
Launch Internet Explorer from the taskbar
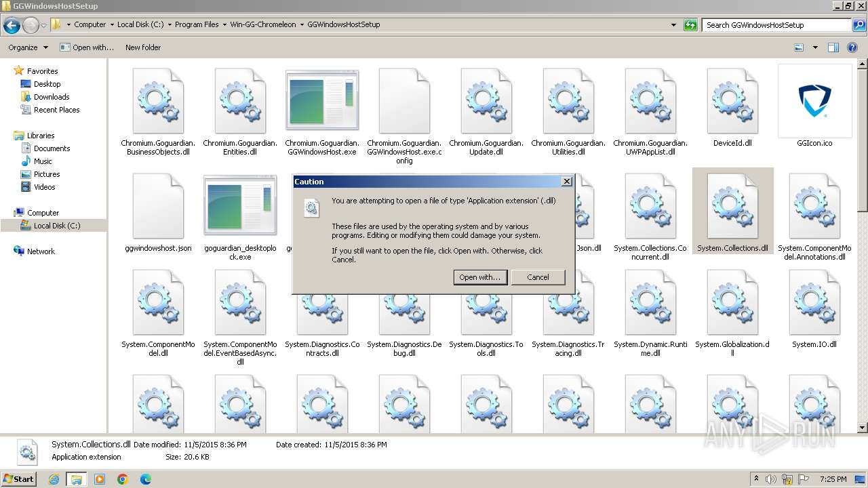coord(54,479)
